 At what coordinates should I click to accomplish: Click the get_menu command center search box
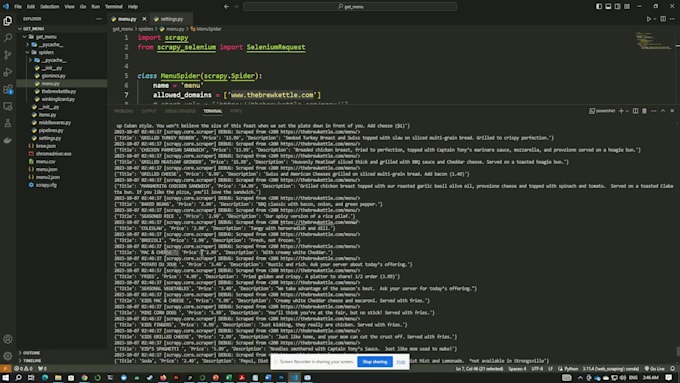pos(350,7)
